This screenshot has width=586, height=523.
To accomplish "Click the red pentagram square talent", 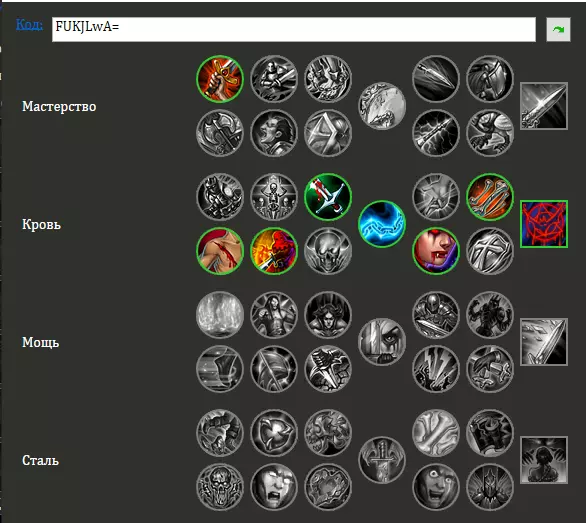I will (x=544, y=224).
